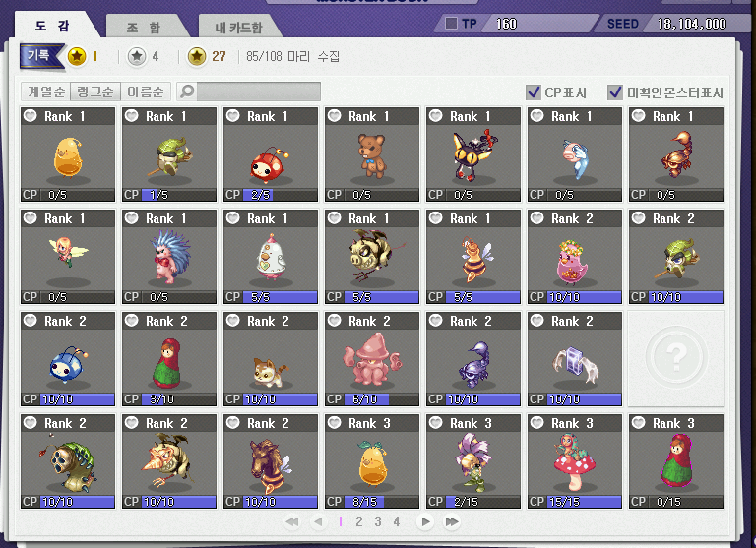This screenshot has height=548, width=756.
Task: Select the chess knight horse monster
Action: point(271,461)
